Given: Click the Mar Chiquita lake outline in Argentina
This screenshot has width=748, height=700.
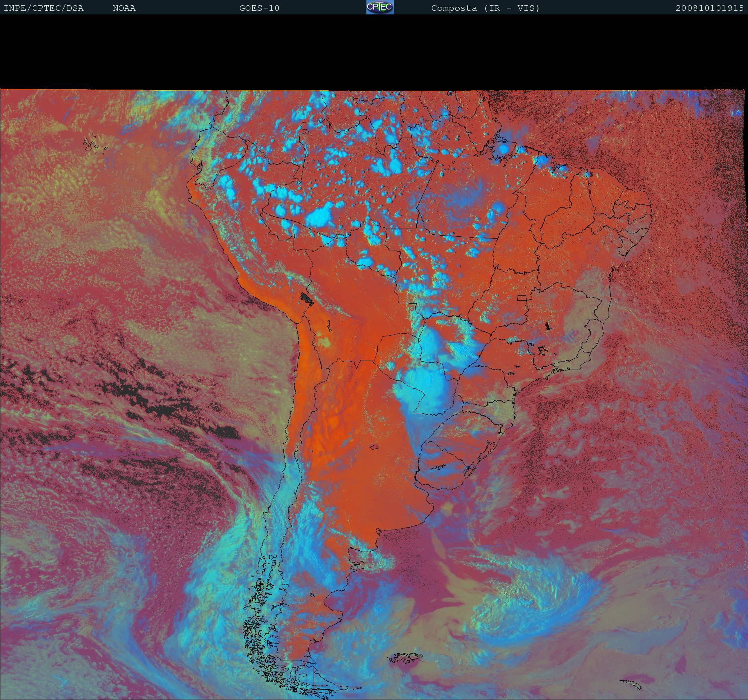Looking at the screenshot, I should point(375,448).
